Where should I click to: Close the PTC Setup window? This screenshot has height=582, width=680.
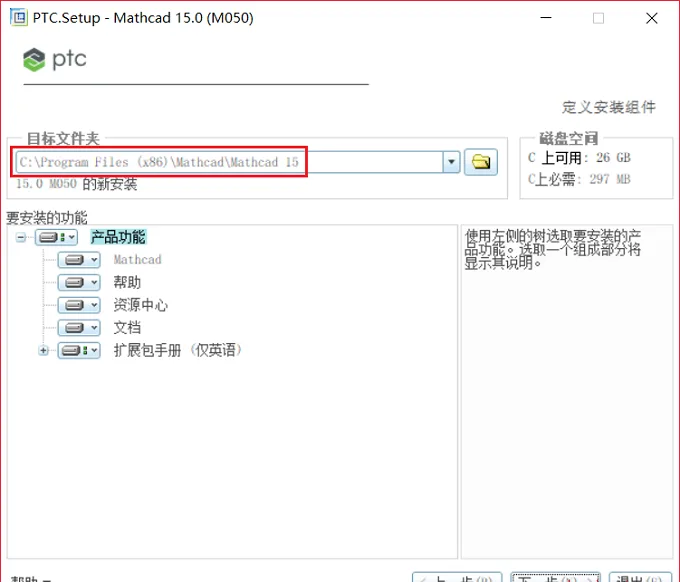(651, 18)
